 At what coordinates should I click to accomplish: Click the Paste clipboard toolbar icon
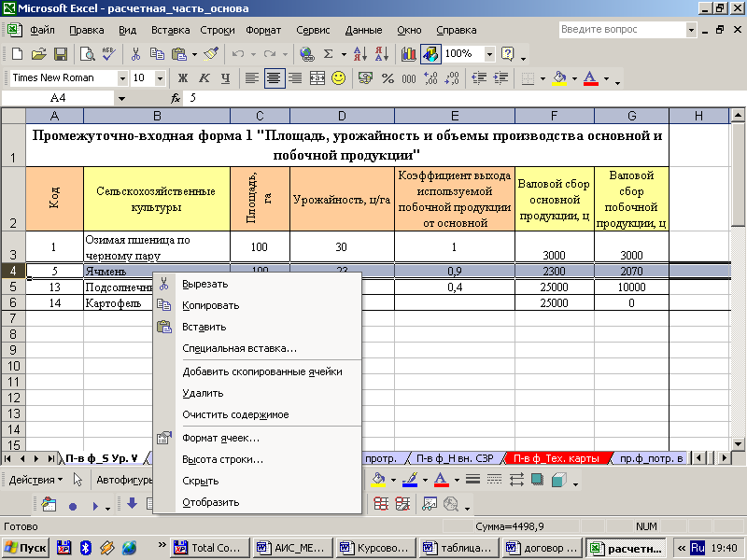[178, 54]
